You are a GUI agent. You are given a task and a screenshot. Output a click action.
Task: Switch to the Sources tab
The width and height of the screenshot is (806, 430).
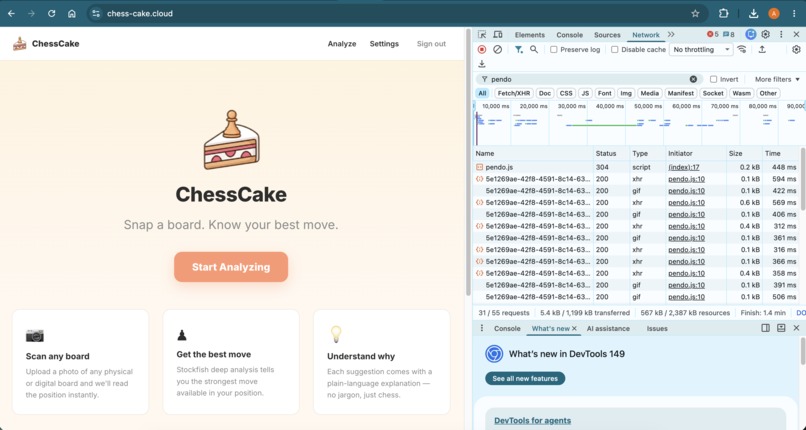click(x=607, y=35)
